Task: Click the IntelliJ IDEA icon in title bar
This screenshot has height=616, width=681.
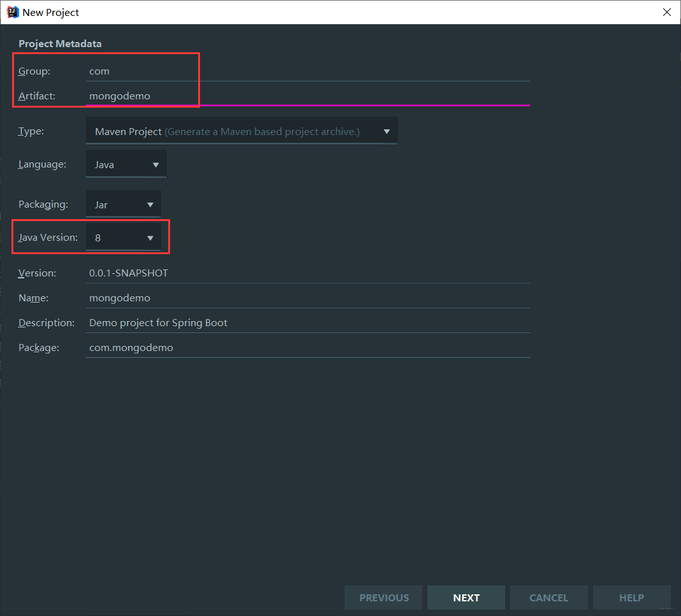Action: [12, 12]
